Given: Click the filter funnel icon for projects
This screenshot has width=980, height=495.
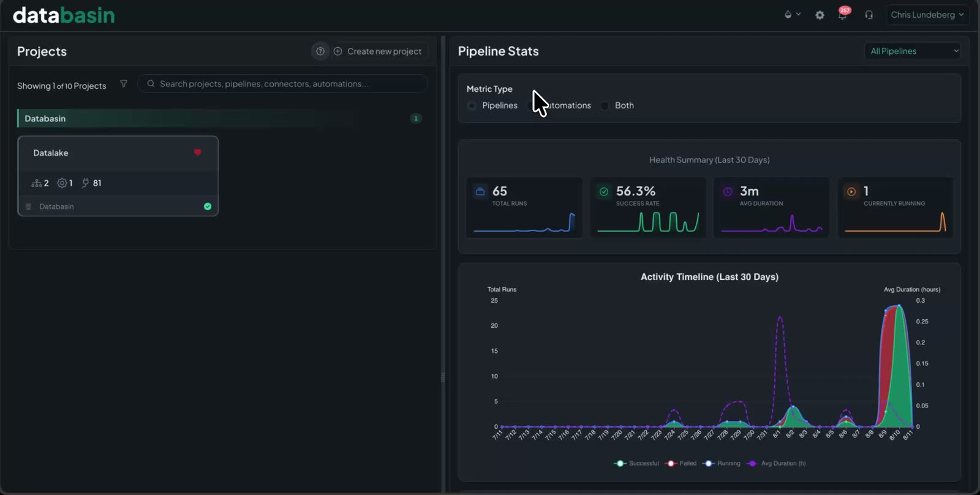Looking at the screenshot, I should point(124,84).
